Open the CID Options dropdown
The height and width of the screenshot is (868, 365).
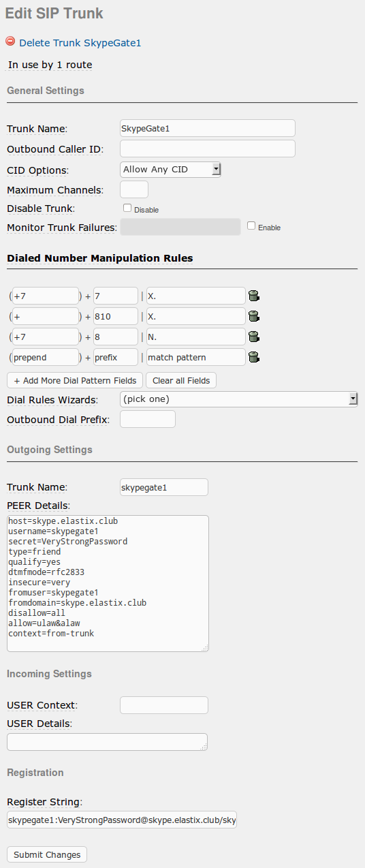pyautogui.click(x=170, y=169)
